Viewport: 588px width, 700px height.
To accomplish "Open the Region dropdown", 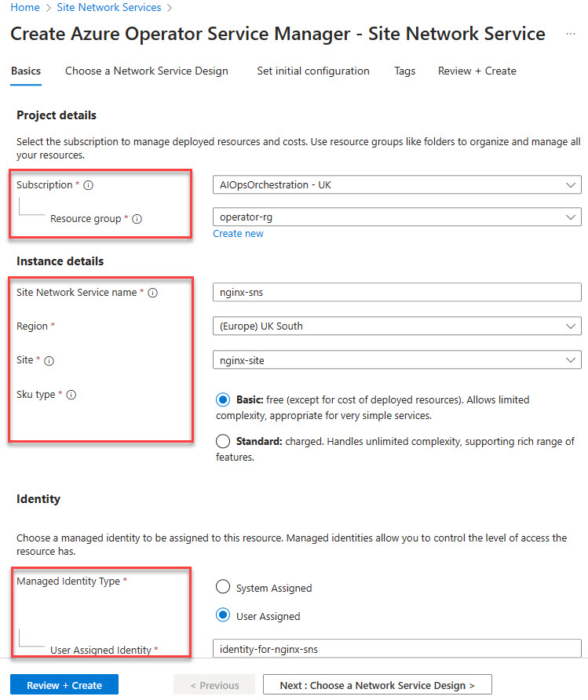I will [x=396, y=326].
